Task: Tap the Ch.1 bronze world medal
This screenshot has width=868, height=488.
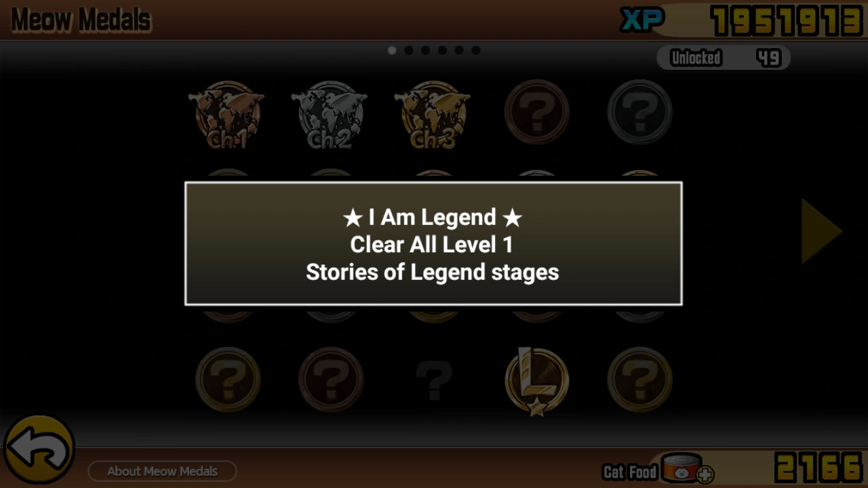Action: pos(227,114)
